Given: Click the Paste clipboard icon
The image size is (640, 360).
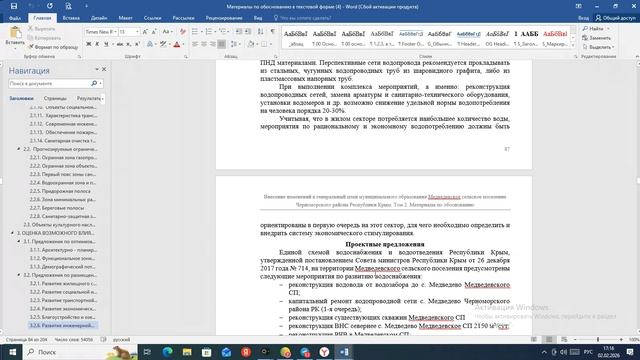Looking at the screenshot, I should pos(16,33).
